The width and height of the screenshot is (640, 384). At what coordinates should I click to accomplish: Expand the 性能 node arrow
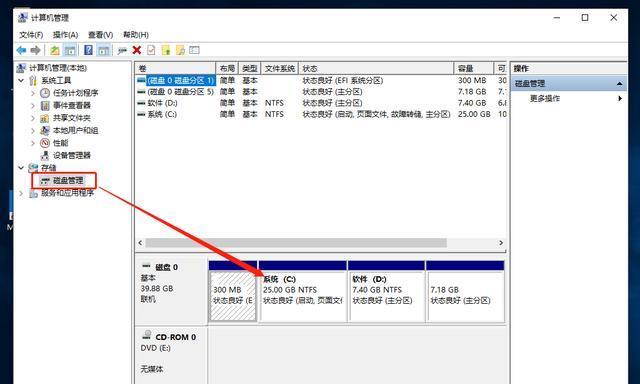pyautogui.click(x=33, y=143)
